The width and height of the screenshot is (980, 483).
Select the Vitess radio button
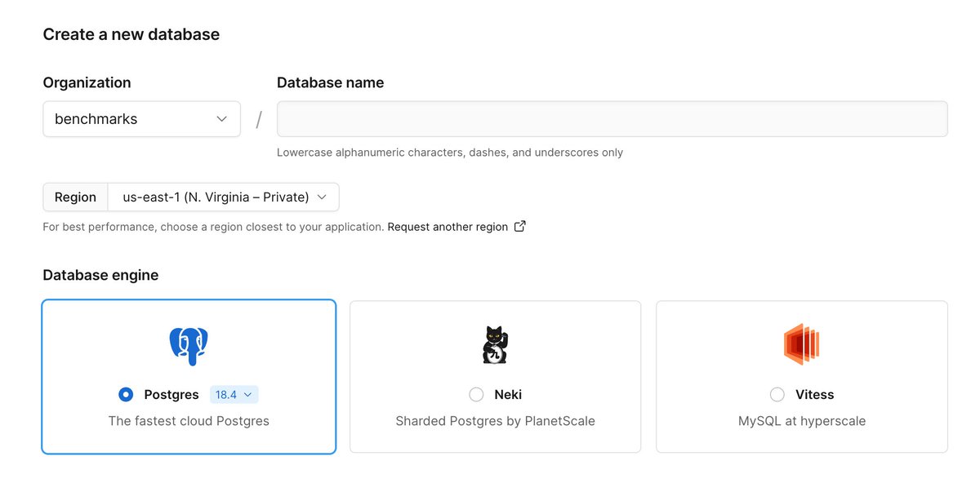coord(777,395)
